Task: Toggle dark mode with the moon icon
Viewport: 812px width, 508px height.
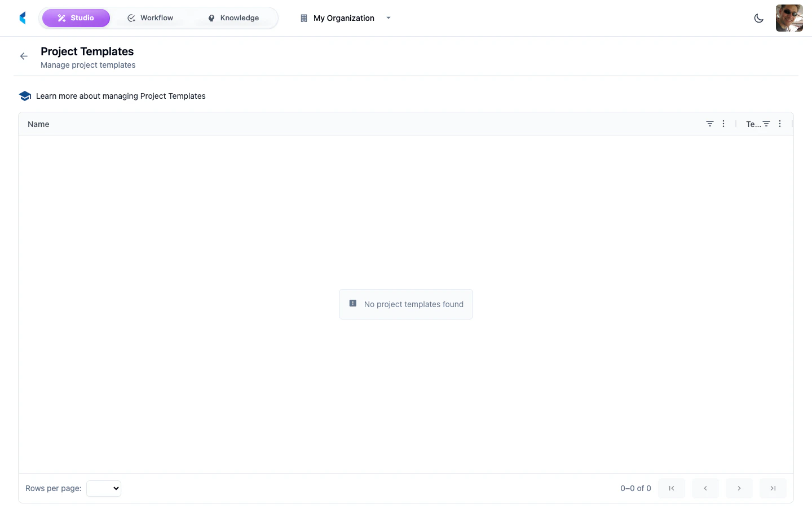Action: pyautogui.click(x=758, y=17)
